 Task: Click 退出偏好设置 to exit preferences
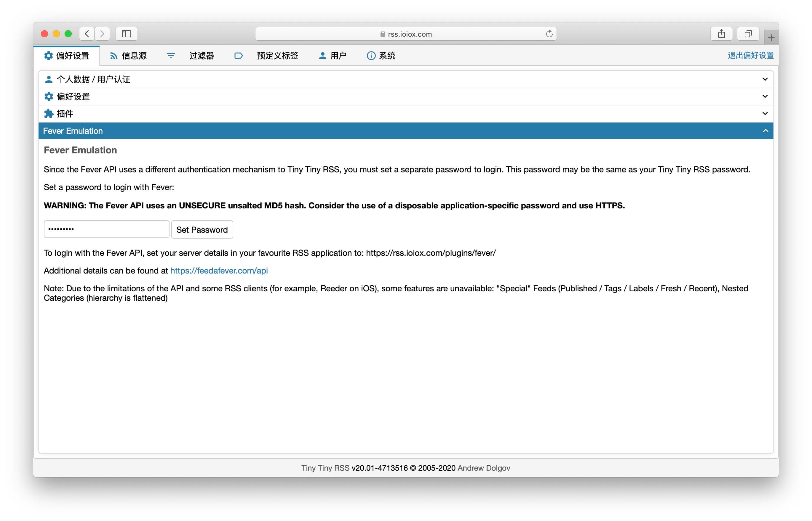(750, 55)
